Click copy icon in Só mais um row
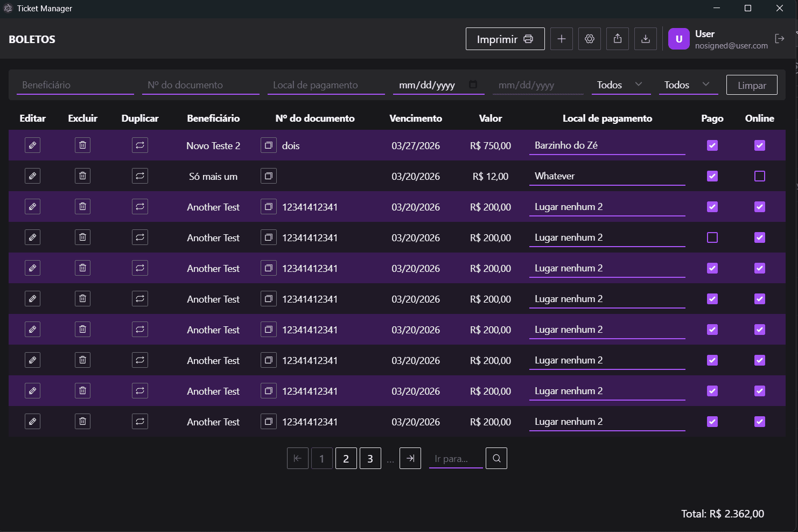 click(269, 176)
